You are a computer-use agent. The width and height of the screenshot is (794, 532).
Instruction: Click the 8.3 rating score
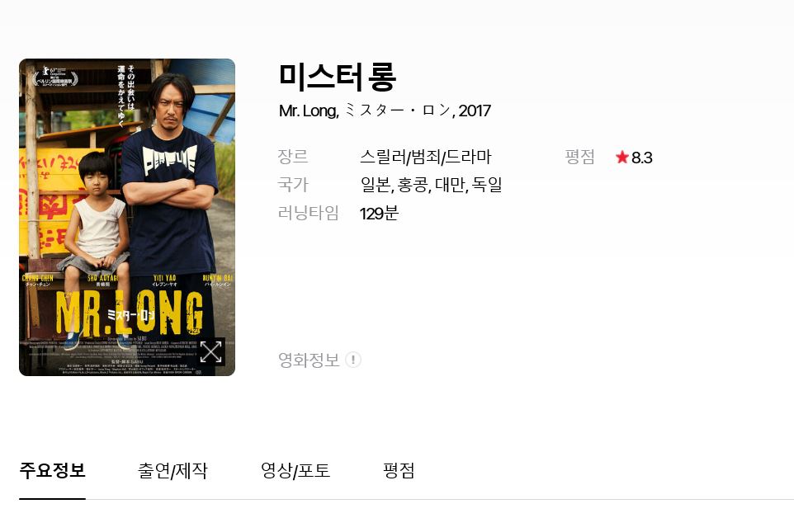(x=641, y=158)
